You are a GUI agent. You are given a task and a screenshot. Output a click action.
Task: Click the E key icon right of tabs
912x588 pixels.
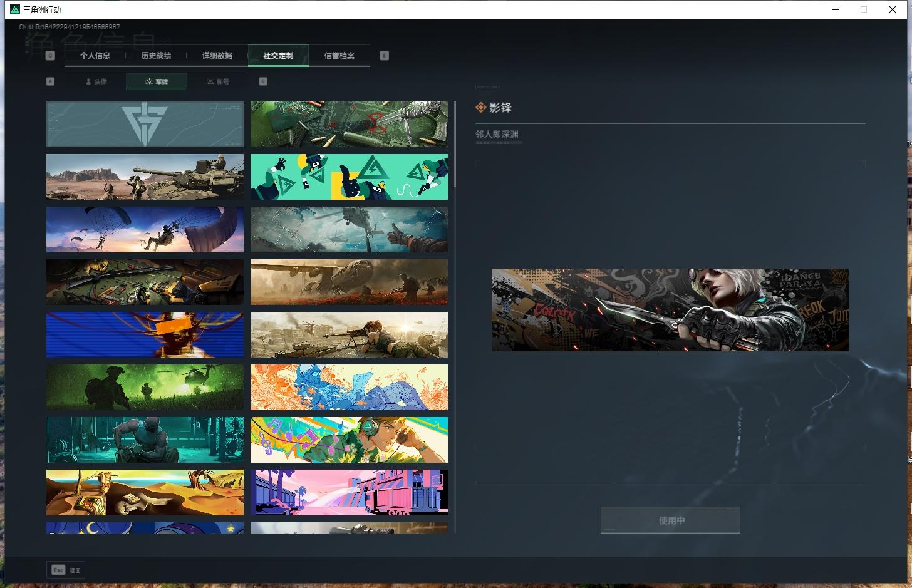point(385,56)
